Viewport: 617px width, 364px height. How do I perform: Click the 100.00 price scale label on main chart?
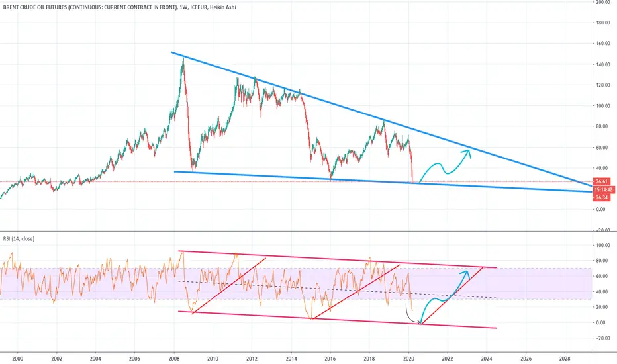point(603,106)
